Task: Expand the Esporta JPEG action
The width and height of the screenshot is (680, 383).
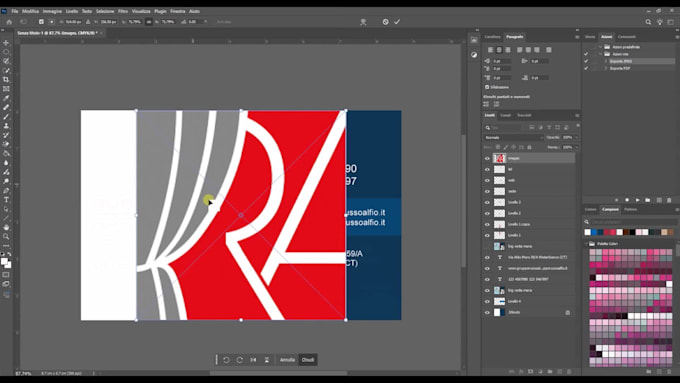Action: click(606, 61)
